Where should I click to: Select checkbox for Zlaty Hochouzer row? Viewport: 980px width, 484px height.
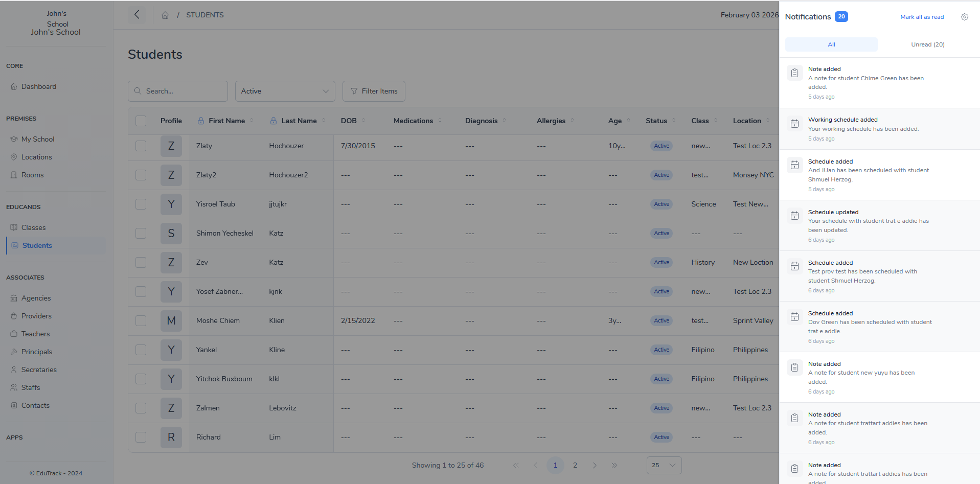point(141,146)
